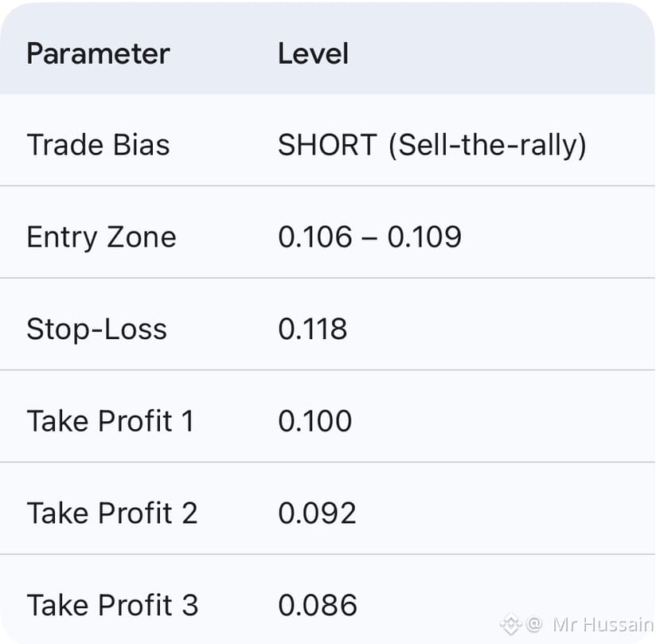Click the Trade Bias row label

pyautogui.click(x=98, y=145)
